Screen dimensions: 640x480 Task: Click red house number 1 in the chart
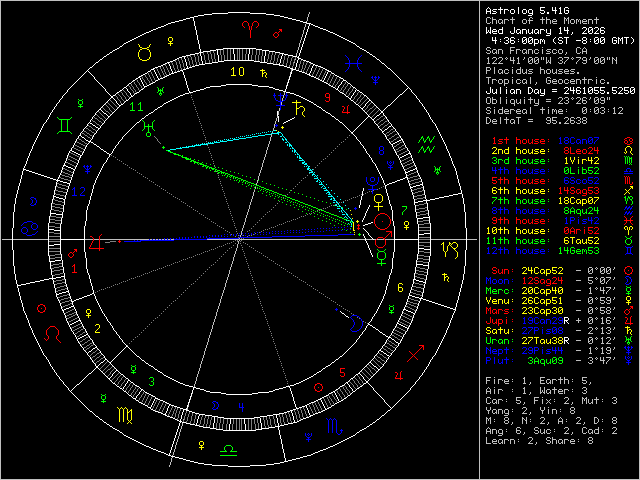[x=74, y=269]
